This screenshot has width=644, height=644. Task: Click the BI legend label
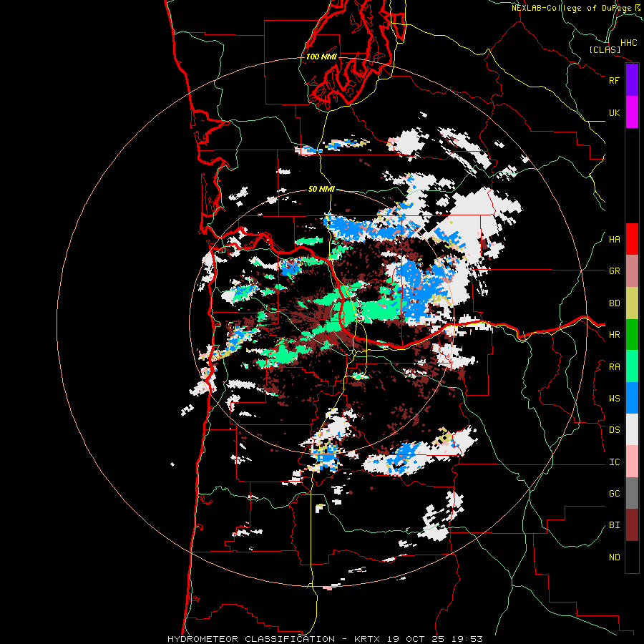(614, 525)
